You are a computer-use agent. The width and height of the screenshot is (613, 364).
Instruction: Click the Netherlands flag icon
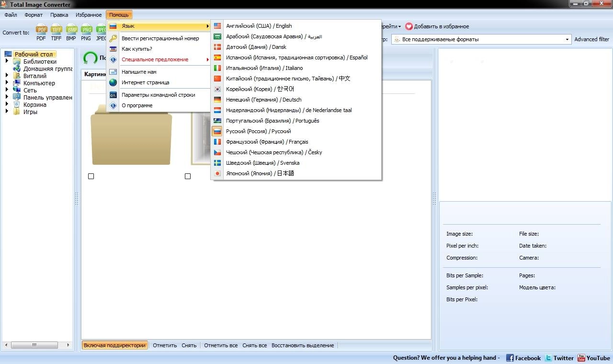click(x=217, y=110)
